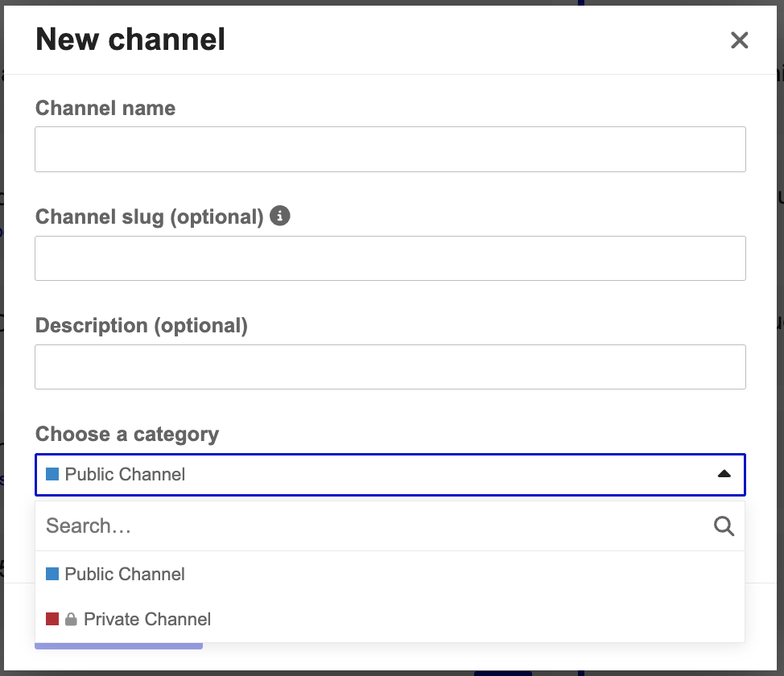Choose the Private Channel category option

146,620
